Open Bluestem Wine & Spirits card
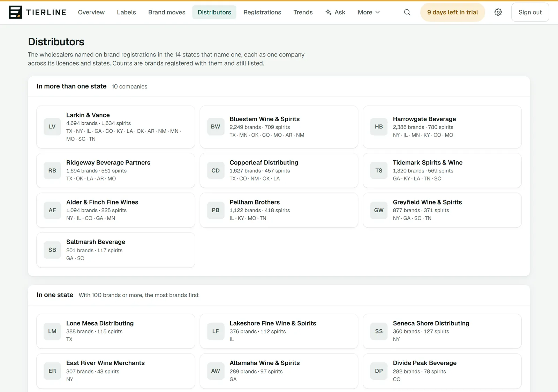 (x=279, y=127)
